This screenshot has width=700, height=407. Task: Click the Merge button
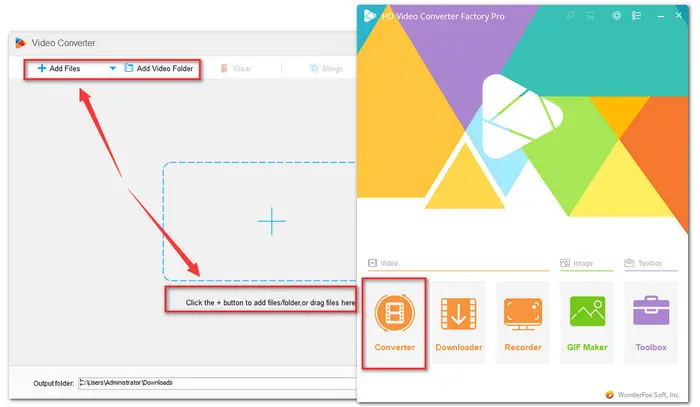(x=326, y=68)
